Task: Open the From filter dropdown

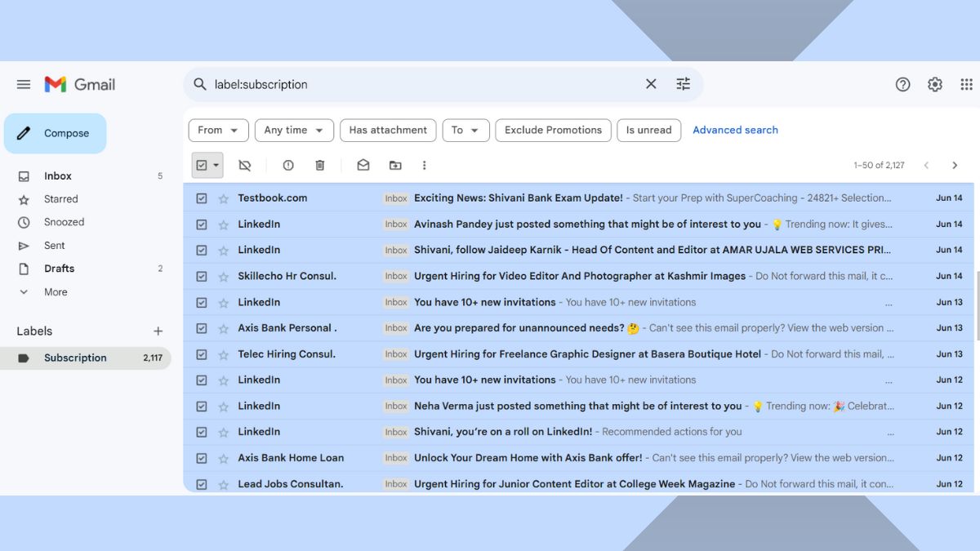Action: 218,130
